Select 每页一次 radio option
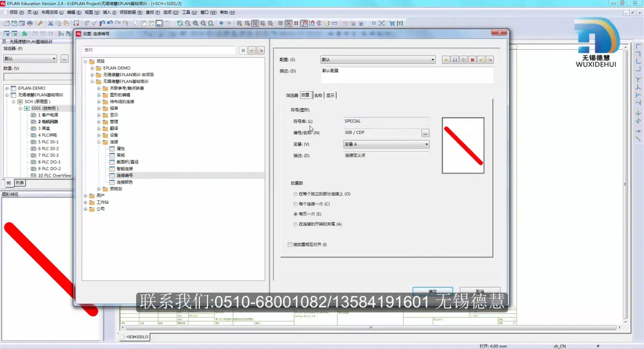This screenshot has width=644, height=349. 296,214
